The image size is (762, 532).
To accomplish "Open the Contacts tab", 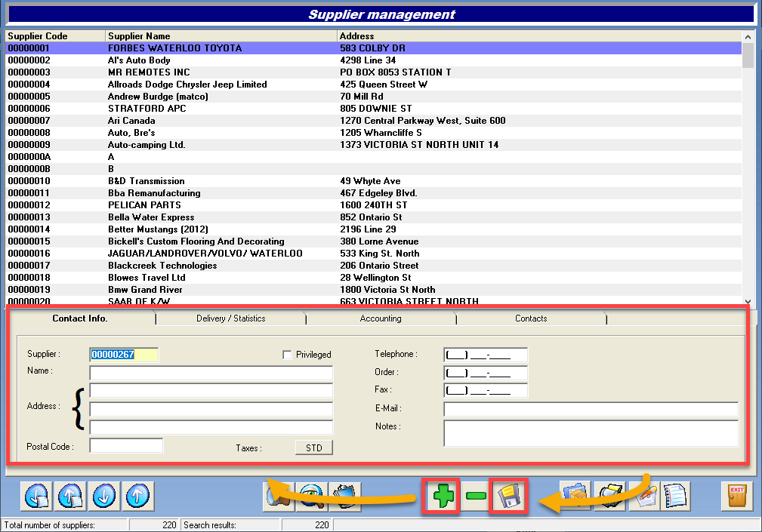I will 531,318.
